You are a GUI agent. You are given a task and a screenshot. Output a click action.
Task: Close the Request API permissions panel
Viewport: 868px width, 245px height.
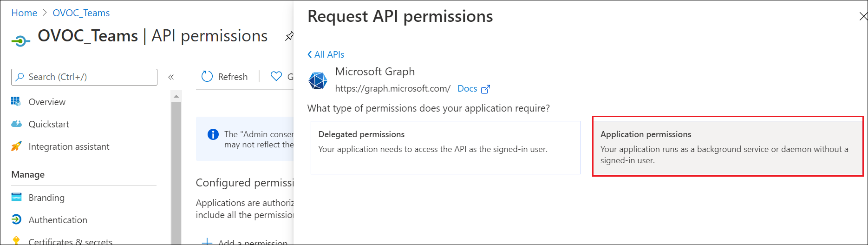(x=863, y=17)
